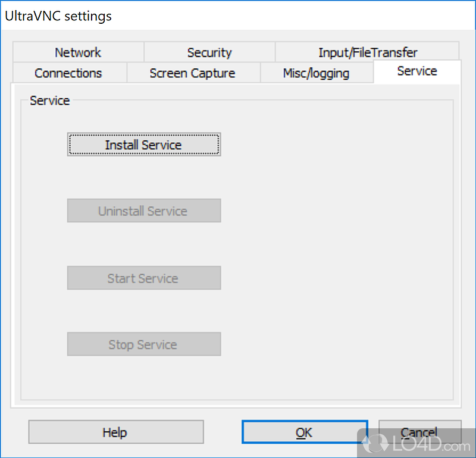Click the Stop Service button
476x458 pixels.
[x=144, y=344]
